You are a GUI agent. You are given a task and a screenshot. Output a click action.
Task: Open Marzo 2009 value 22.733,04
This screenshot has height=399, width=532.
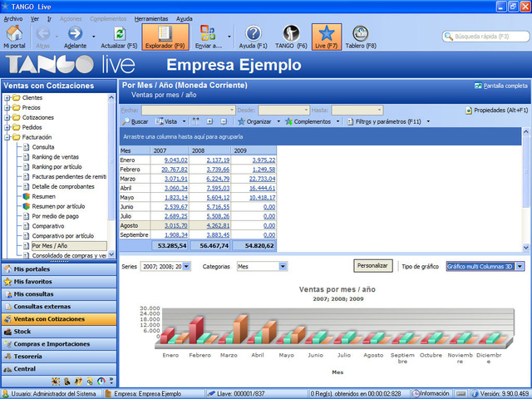pyautogui.click(x=263, y=179)
